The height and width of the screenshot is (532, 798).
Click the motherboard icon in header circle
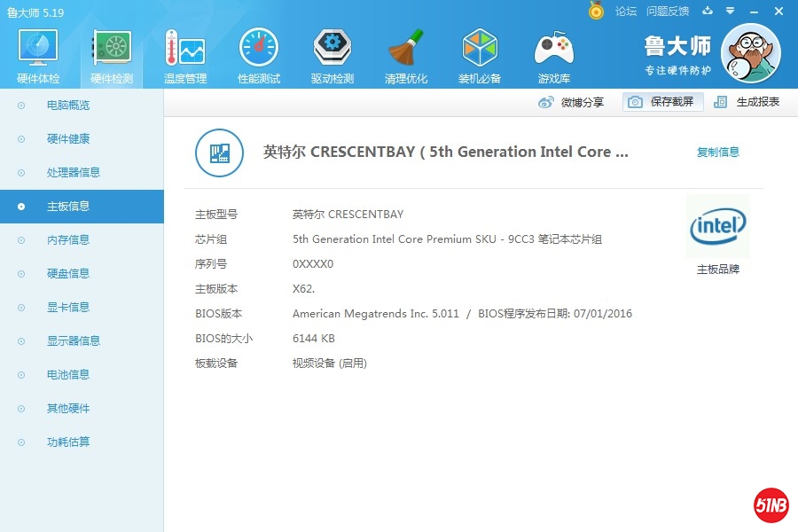click(x=219, y=153)
